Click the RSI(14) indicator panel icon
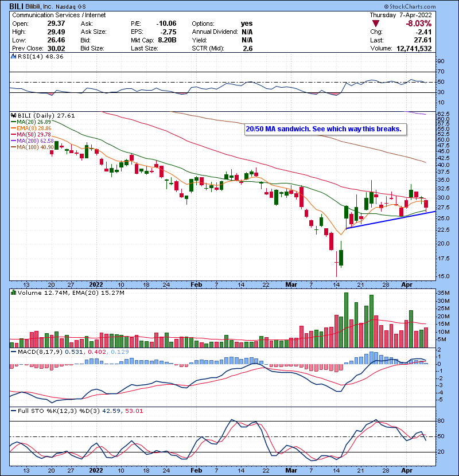This screenshot has width=459, height=476. (x=13, y=56)
